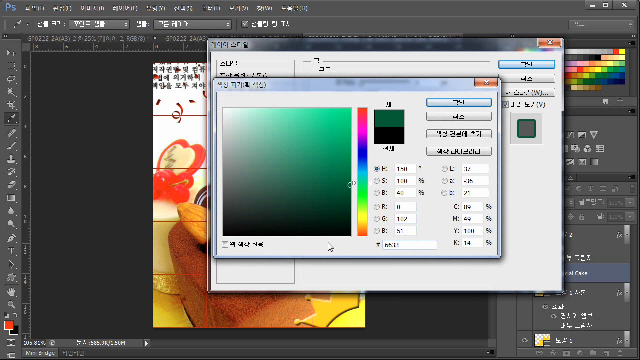Select the Move tool
The height and width of the screenshot is (360, 640).
pyautogui.click(x=11, y=53)
